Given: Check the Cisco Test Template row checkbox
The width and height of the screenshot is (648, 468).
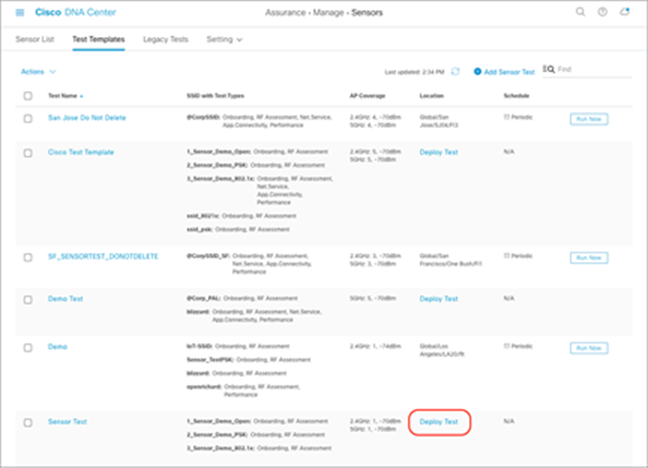Looking at the screenshot, I should (28, 153).
